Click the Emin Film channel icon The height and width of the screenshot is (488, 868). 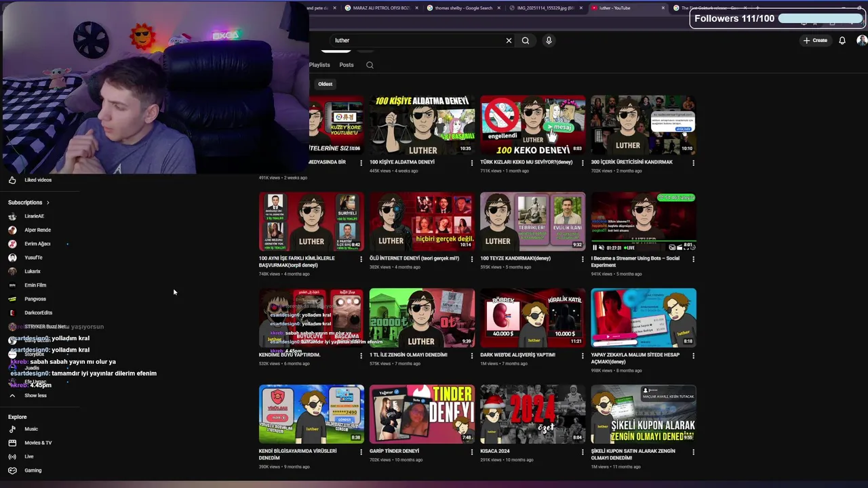pos(12,285)
